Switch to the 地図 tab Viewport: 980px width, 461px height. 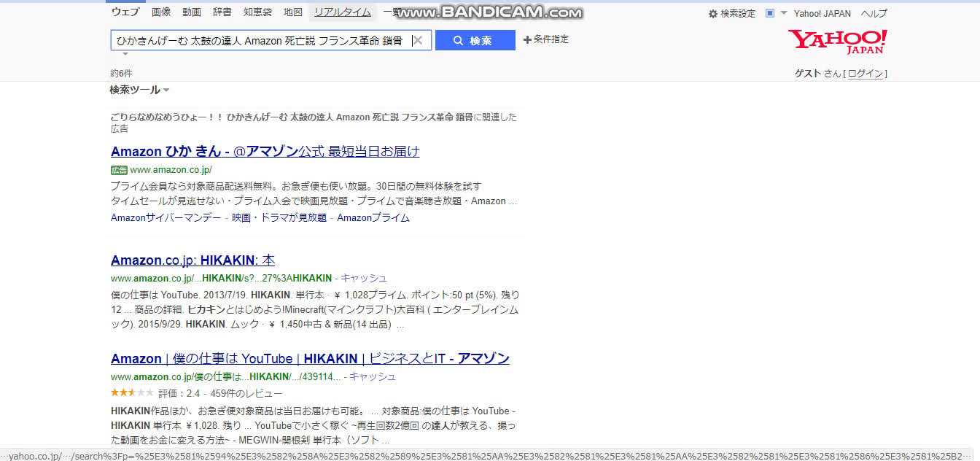293,12
